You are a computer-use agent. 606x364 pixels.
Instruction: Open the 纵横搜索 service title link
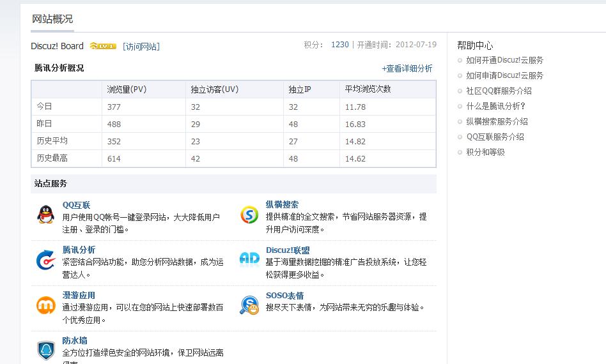pyautogui.click(x=282, y=204)
